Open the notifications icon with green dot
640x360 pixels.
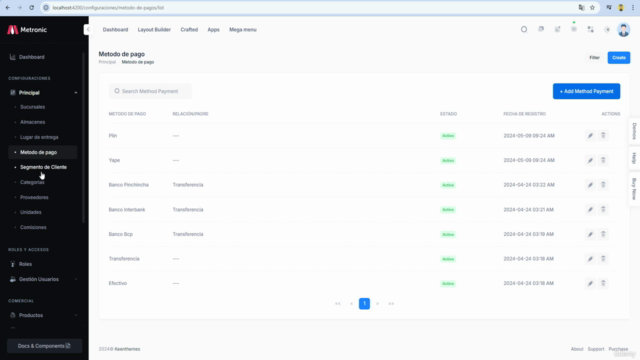(x=574, y=29)
